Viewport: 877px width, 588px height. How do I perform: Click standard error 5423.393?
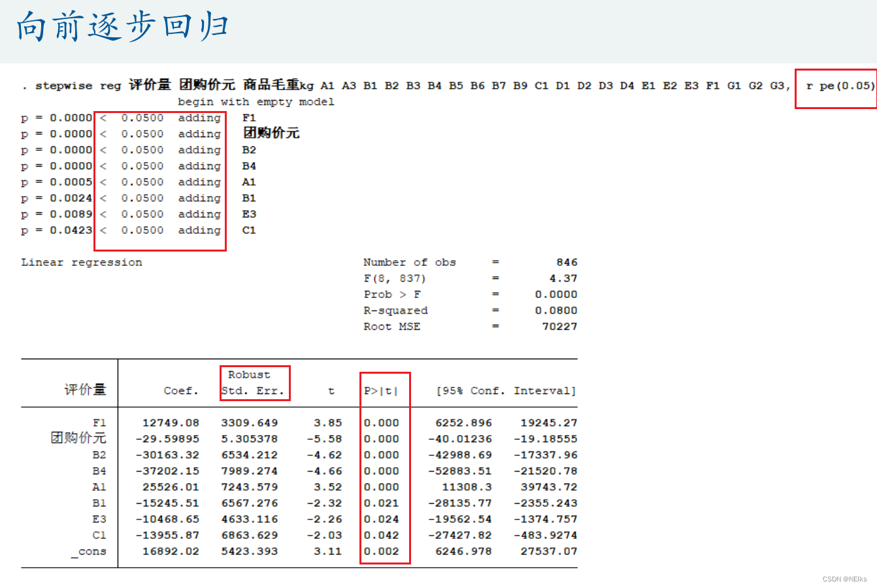pyautogui.click(x=249, y=551)
